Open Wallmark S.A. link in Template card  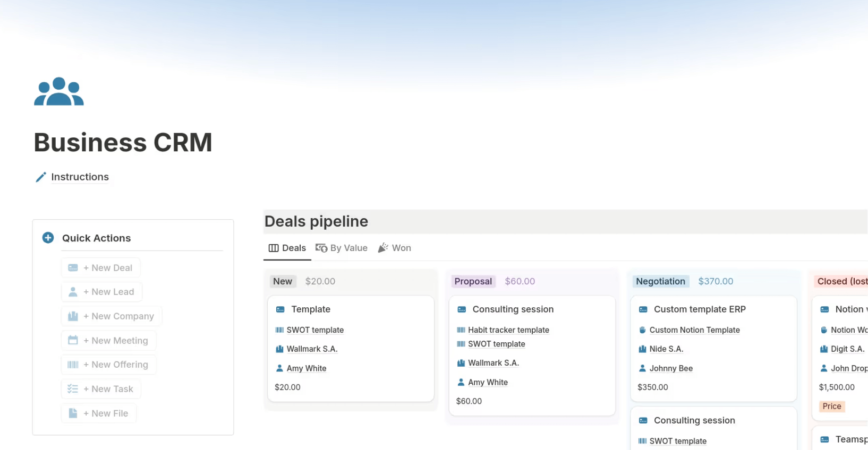[312, 349]
